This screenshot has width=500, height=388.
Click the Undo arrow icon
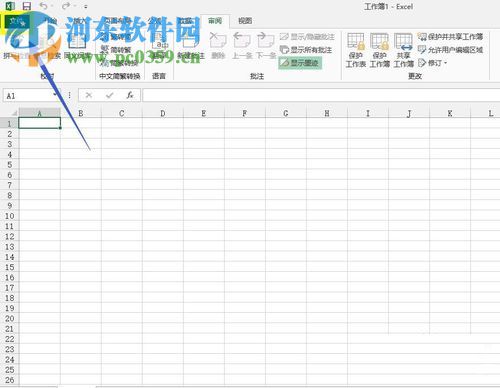43,6
